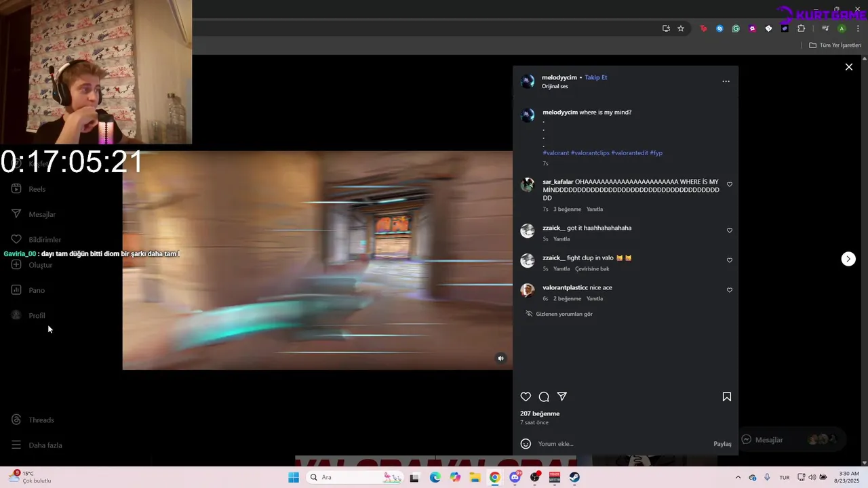Show hidden system tray icons chevron
This screenshot has width=868, height=488.
pyautogui.click(x=737, y=477)
